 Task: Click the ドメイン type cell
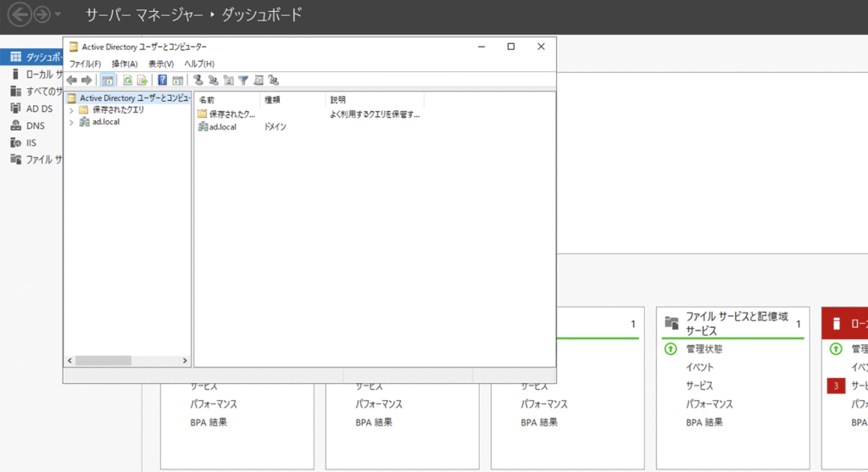pos(275,127)
